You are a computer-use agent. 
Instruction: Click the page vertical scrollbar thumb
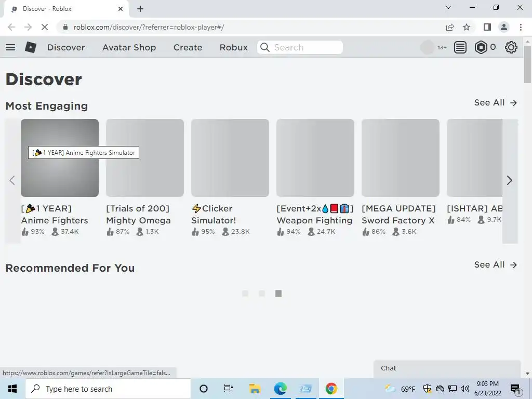pyautogui.click(x=527, y=64)
